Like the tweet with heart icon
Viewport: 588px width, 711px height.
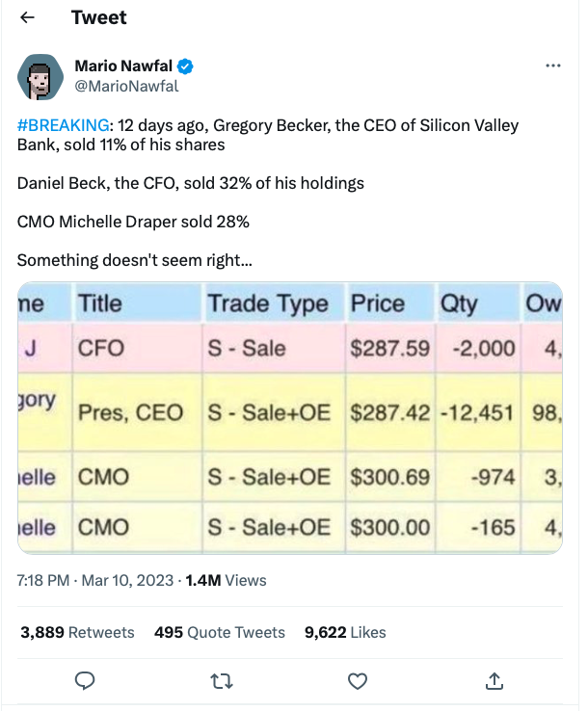click(357, 681)
